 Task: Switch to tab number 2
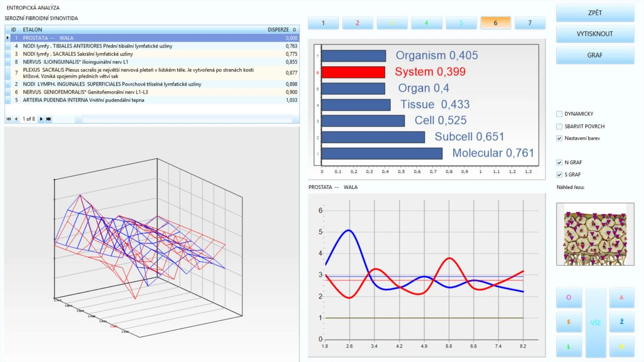358,23
